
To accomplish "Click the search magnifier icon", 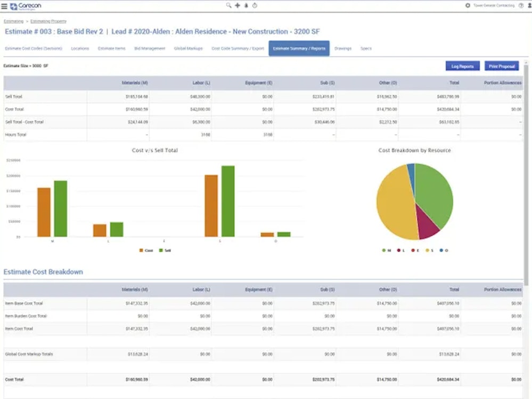I will click(228, 5).
